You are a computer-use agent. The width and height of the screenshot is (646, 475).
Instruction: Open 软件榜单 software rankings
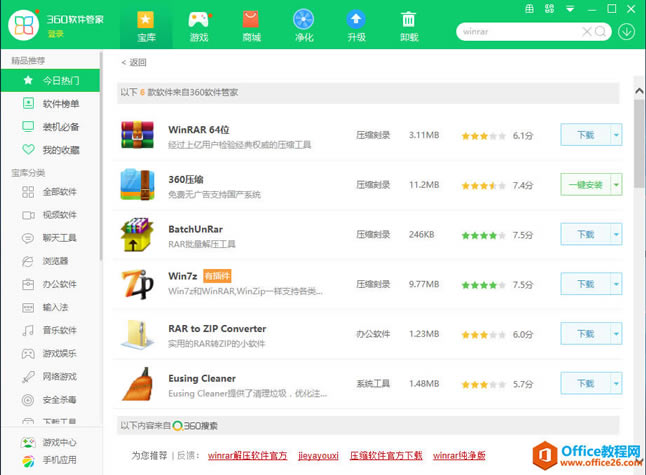50,103
